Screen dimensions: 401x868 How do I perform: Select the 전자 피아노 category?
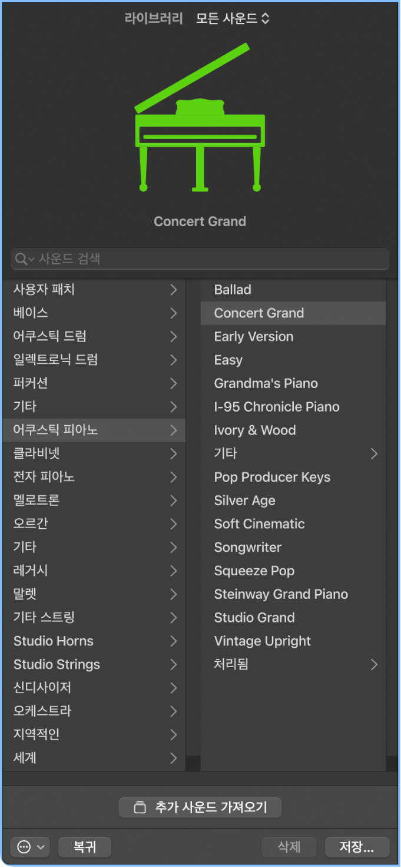(x=94, y=477)
